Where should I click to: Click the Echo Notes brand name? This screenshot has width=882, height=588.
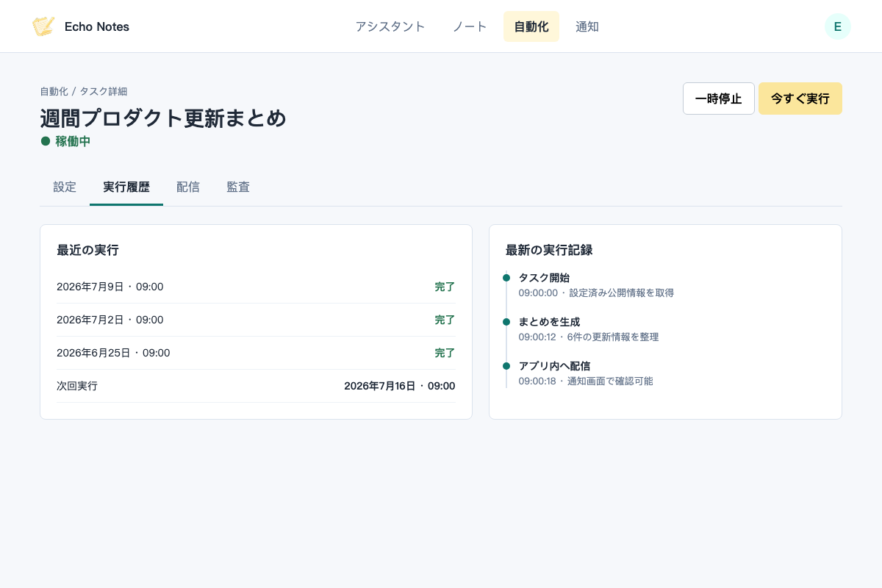pos(97,26)
